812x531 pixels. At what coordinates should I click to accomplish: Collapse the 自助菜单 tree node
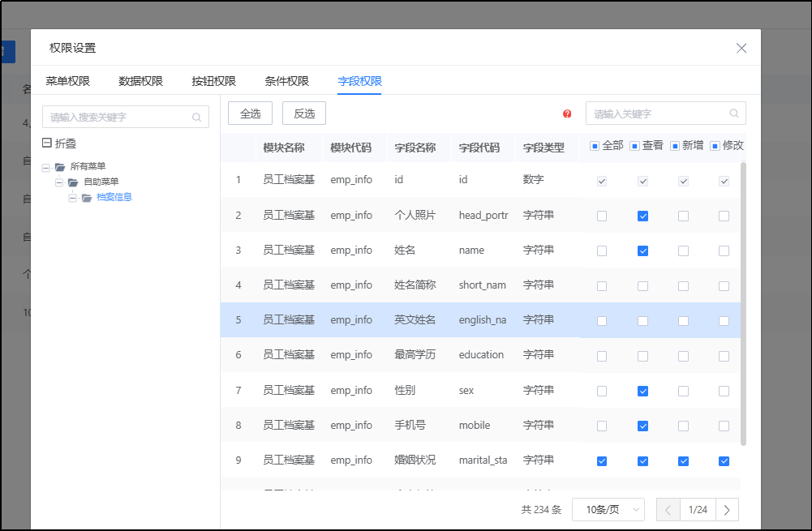[58, 182]
